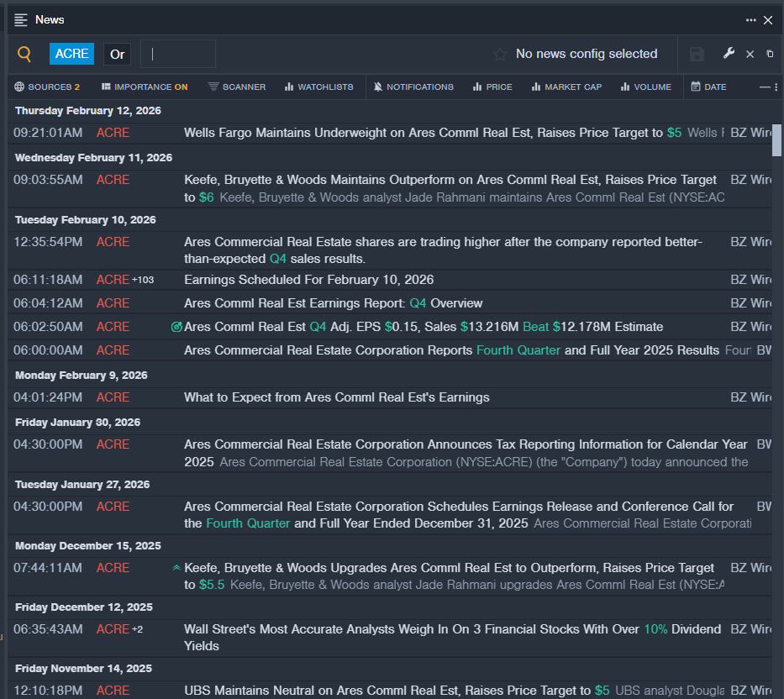Click the News panel list icon
Viewport: 784px width, 699px height.
tap(21, 19)
